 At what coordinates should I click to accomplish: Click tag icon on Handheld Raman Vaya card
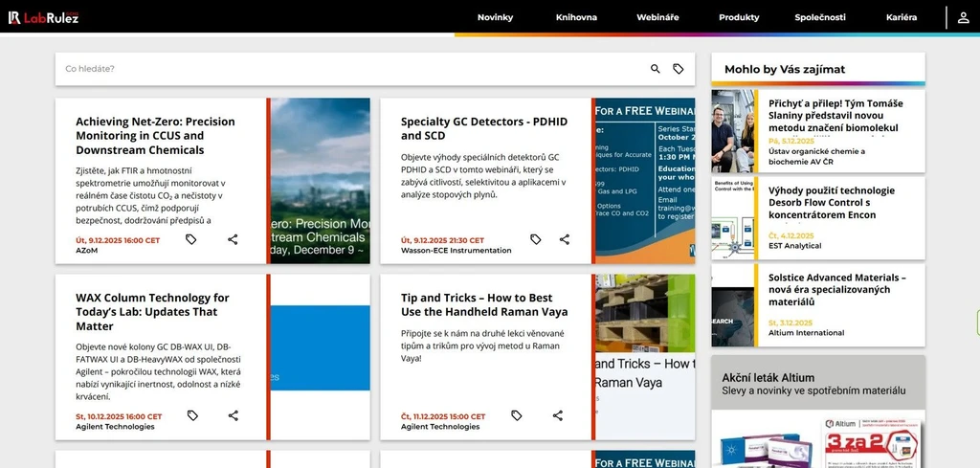pos(517,415)
